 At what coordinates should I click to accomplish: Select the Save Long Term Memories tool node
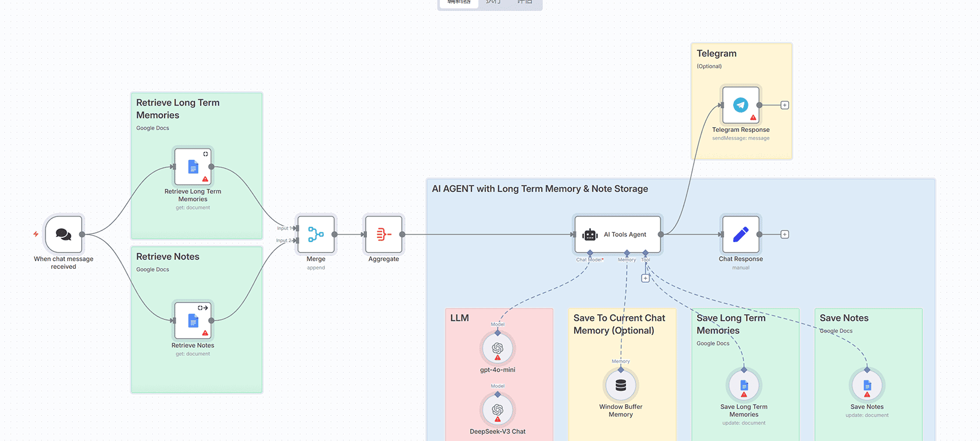[x=744, y=386]
